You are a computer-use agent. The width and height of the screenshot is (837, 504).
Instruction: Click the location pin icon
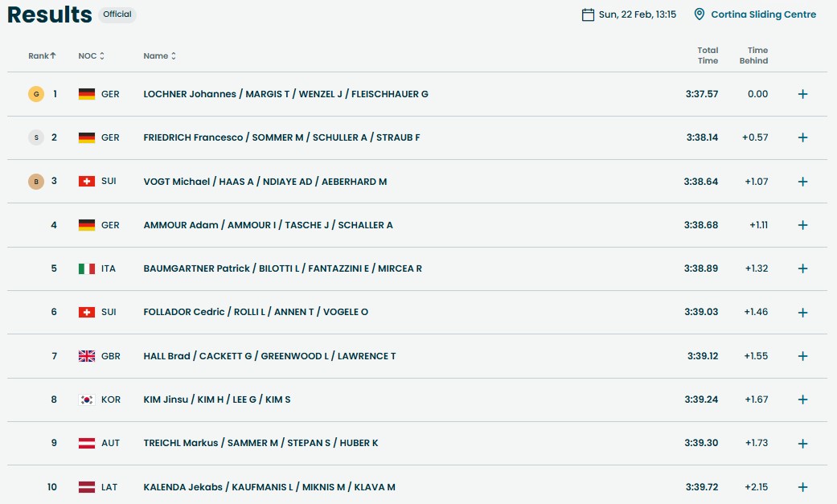(699, 14)
